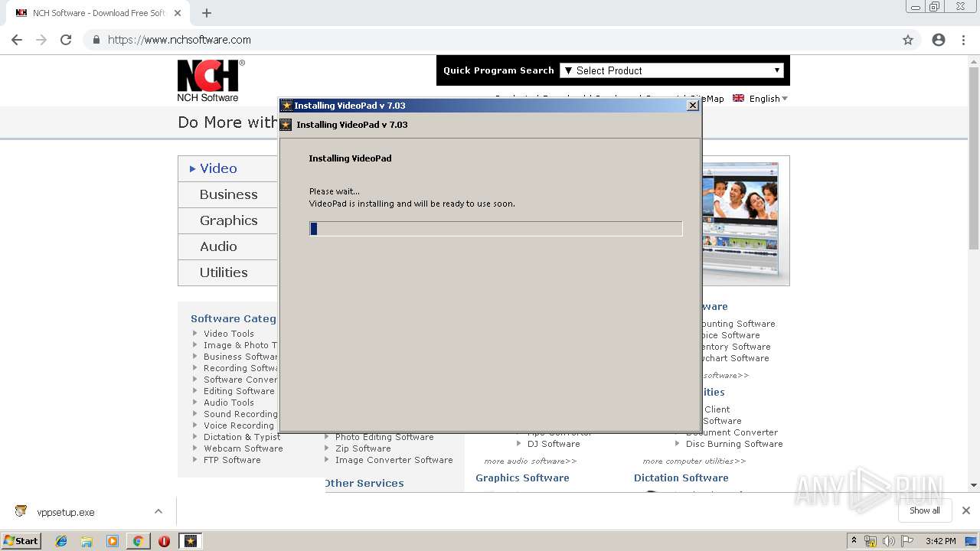Click more computer utilities link
This screenshot has height=551, width=980.
coord(694,461)
